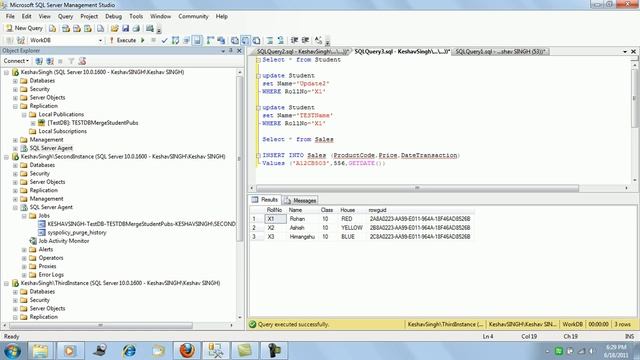Collapse the first update Student statement outline
Screen dimensions: 640x360
tap(258, 76)
